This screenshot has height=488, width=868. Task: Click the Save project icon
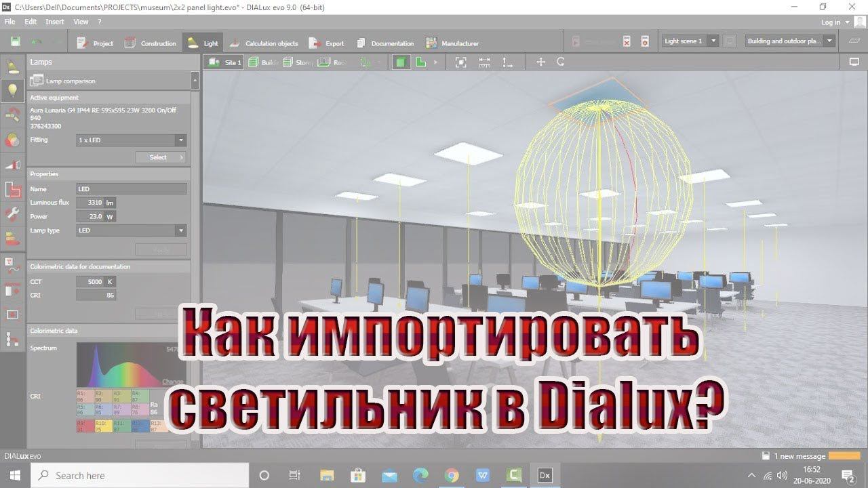[x=15, y=42]
